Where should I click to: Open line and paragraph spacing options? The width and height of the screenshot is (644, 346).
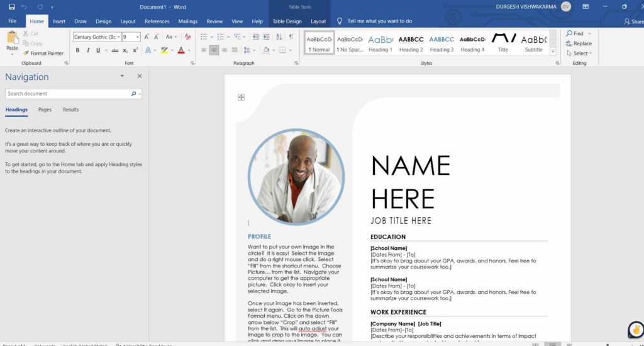click(247, 50)
